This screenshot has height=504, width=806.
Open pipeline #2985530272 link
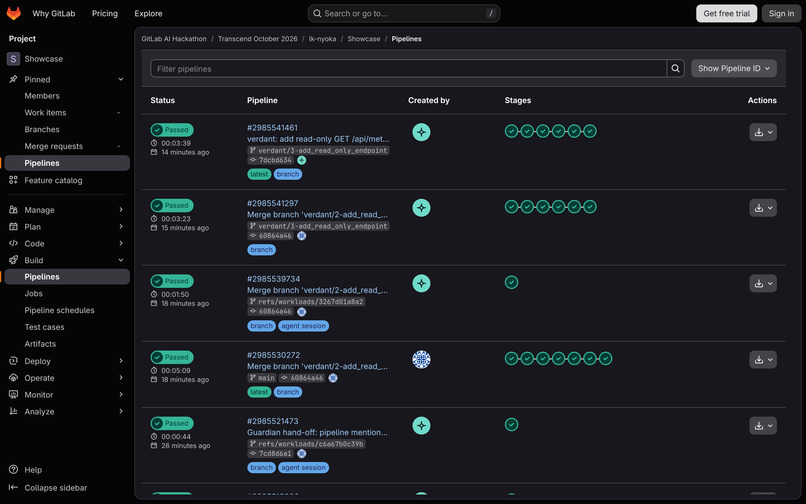click(x=273, y=355)
